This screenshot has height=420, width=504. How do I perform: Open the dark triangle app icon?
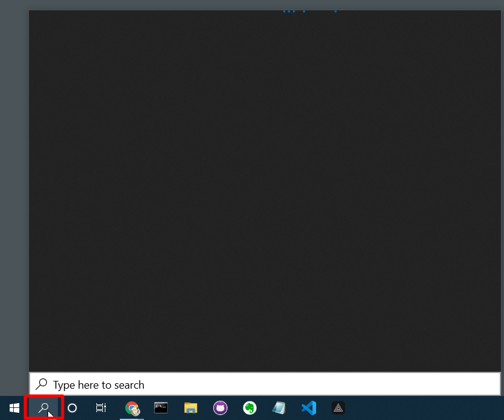pos(338,408)
